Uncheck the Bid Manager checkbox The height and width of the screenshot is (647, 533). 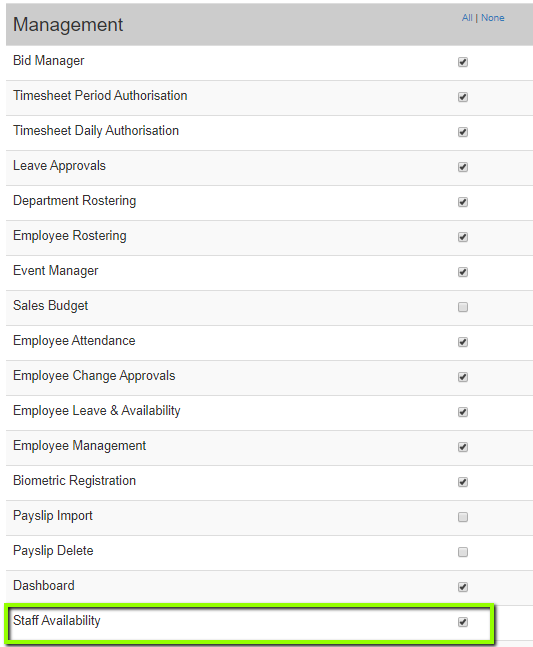pyautogui.click(x=462, y=62)
